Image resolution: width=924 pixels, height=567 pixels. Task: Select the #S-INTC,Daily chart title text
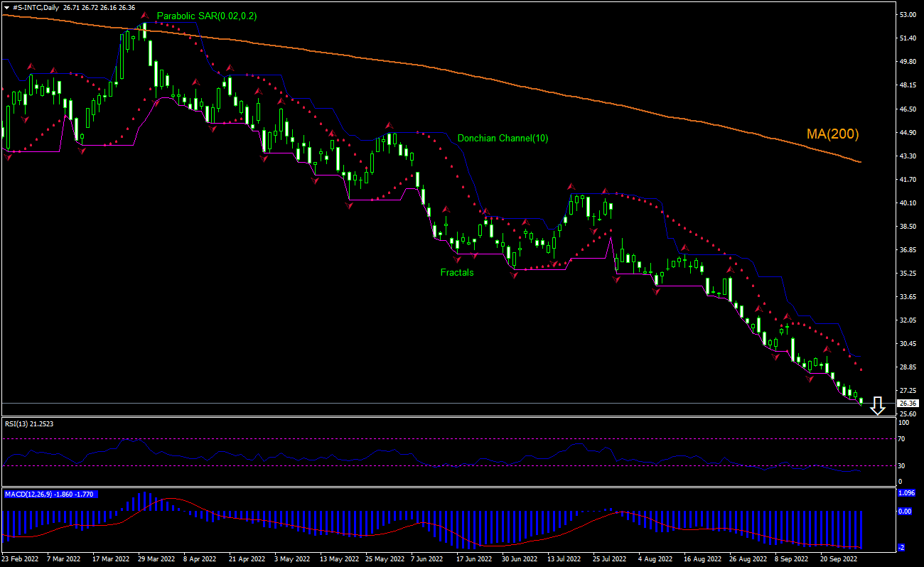click(x=36, y=6)
